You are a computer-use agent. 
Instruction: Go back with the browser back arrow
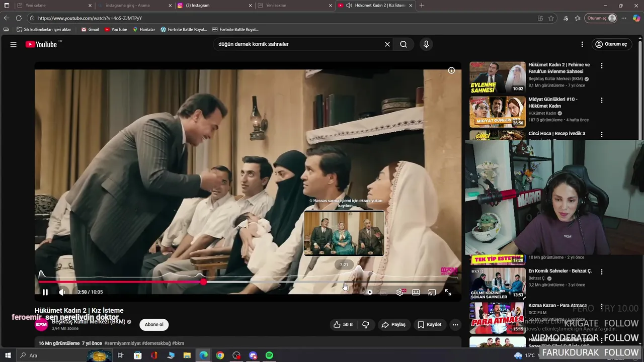pos(7,18)
